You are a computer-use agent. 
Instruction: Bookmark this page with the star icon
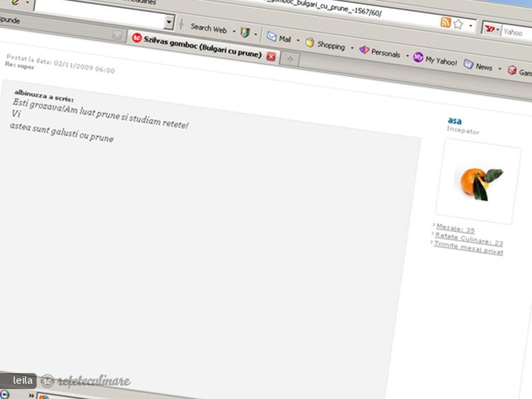point(458,24)
